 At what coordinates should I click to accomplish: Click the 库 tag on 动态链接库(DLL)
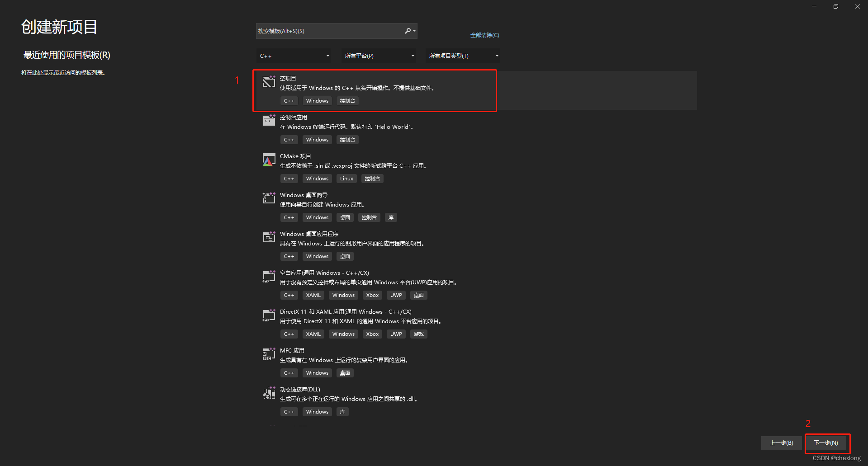(342, 412)
